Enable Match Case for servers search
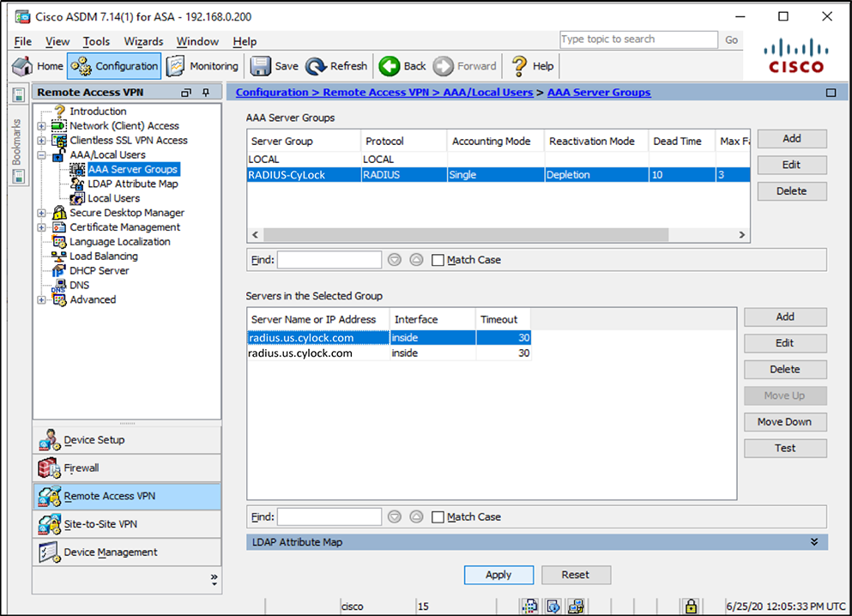This screenshot has width=852, height=616. (x=438, y=517)
